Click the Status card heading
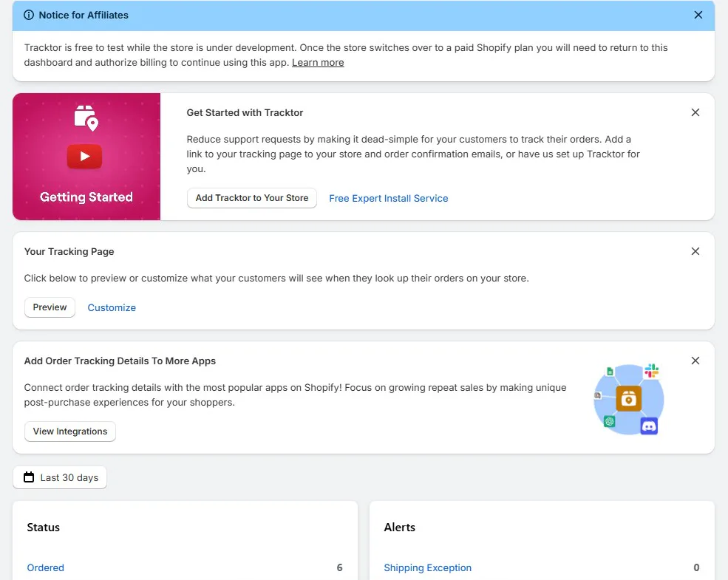The width and height of the screenshot is (728, 580). [x=43, y=527]
